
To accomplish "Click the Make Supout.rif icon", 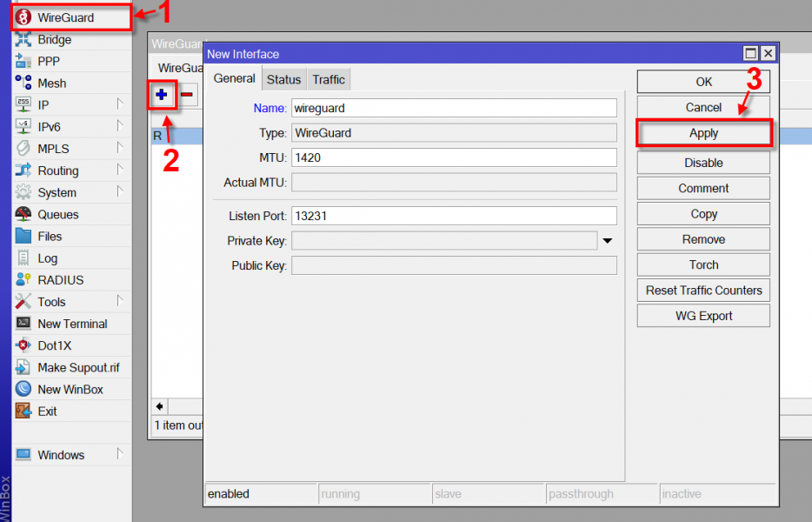I will pos(23,367).
